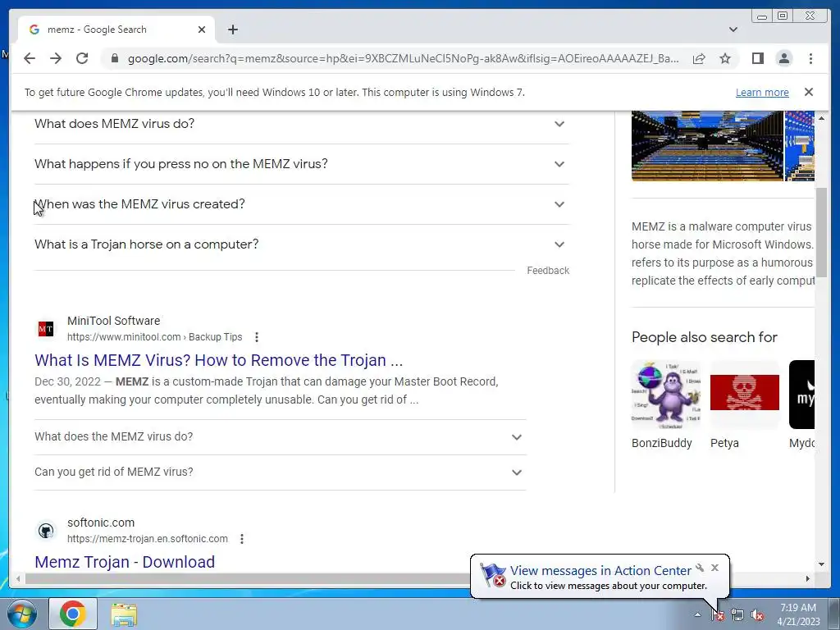Click the minitool.com Backup Tips URL

(x=154, y=337)
